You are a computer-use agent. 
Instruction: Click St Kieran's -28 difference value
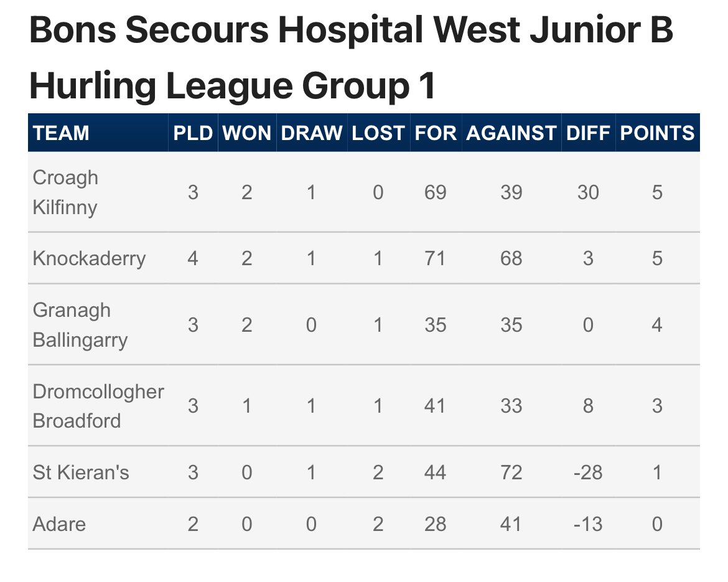coord(588,472)
